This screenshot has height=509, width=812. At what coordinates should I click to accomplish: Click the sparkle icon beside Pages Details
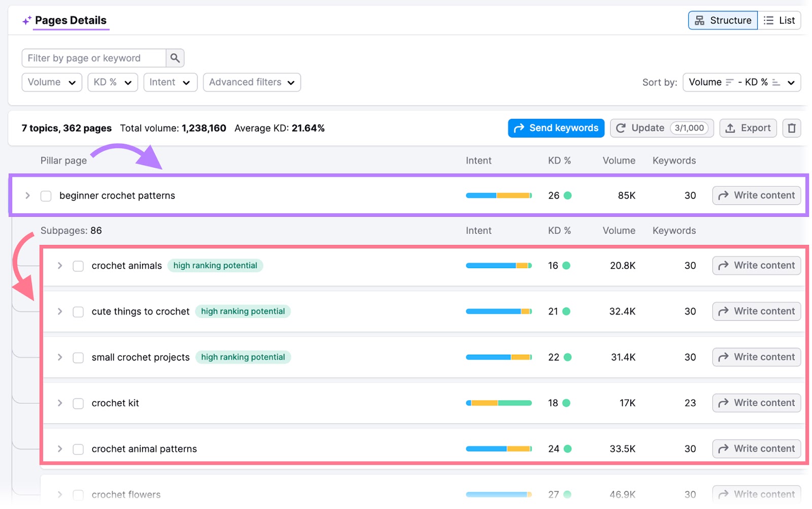(x=26, y=20)
